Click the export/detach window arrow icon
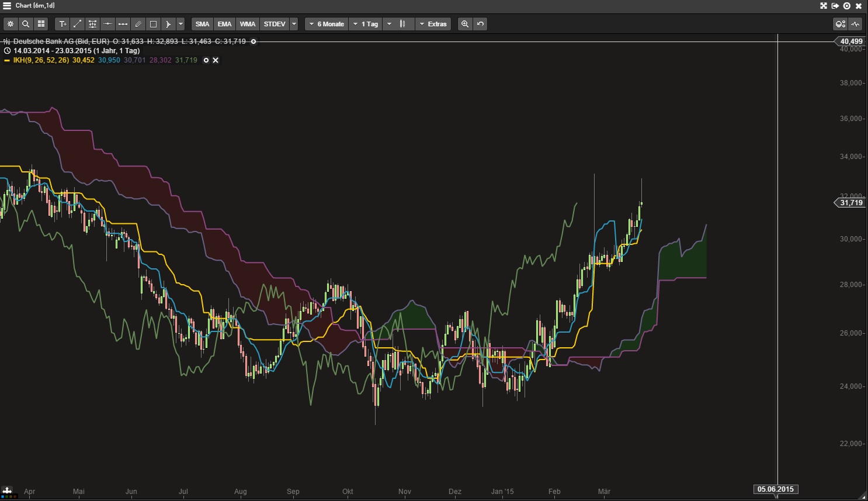Viewport: 868px width, 501px height. point(835,6)
